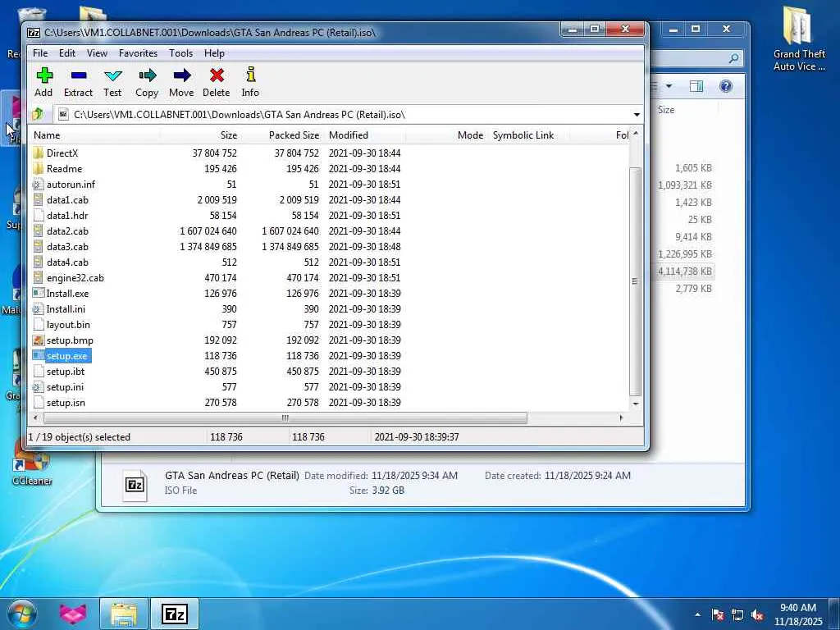Open the CCleaner desktop shortcut
The width and height of the screenshot is (840, 630).
(x=32, y=463)
